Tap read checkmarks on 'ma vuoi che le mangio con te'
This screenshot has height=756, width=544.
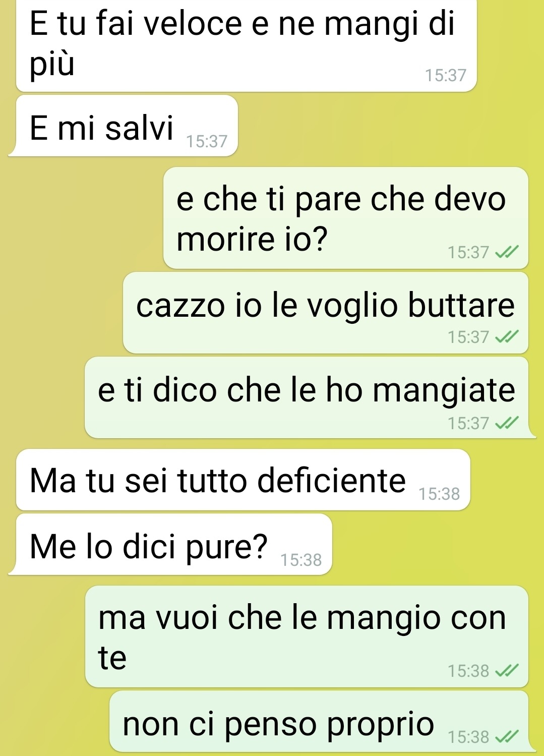(x=507, y=670)
